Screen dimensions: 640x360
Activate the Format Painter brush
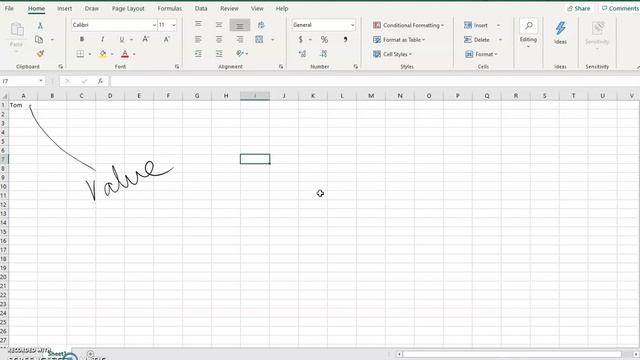click(40, 53)
